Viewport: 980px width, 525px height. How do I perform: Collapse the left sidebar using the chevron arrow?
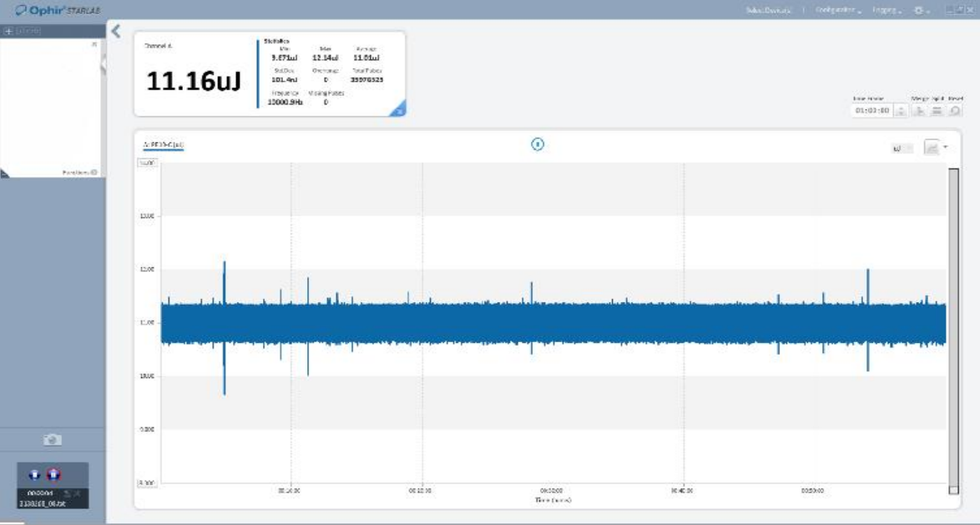click(116, 32)
